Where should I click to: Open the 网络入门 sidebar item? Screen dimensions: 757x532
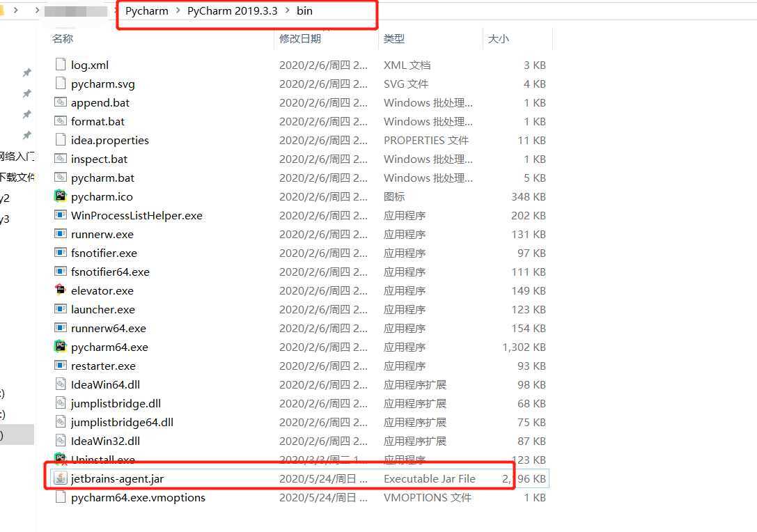17,156
